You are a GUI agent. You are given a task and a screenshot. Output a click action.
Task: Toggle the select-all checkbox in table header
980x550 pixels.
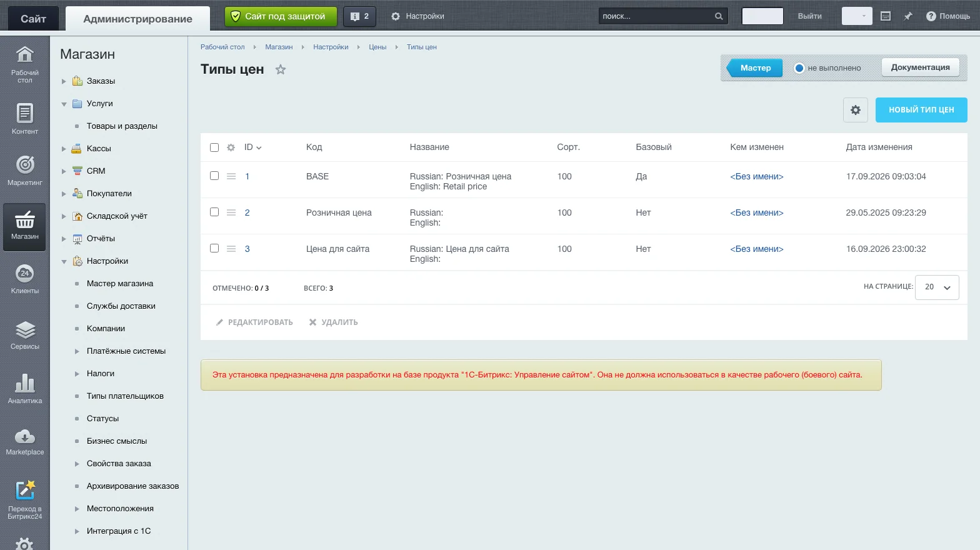coord(214,147)
